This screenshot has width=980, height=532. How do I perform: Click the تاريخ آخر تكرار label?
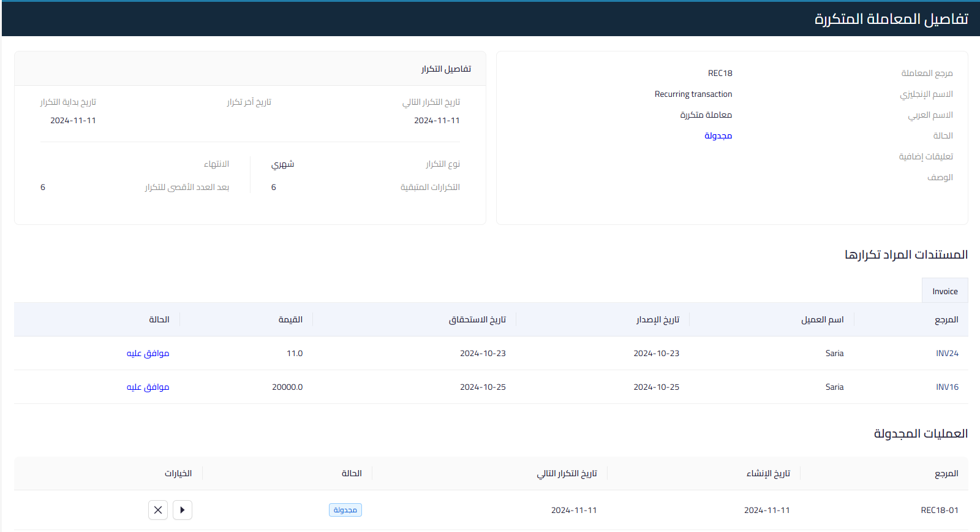(249, 102)
